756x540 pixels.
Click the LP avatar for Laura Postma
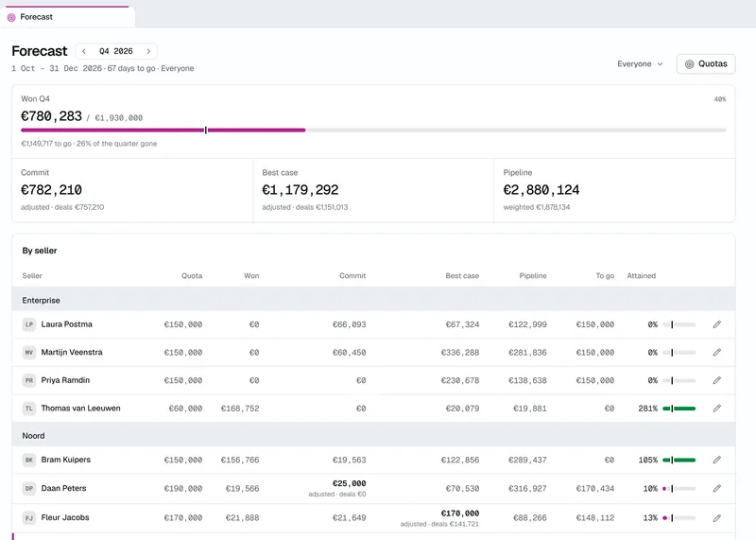pos(29,324)
